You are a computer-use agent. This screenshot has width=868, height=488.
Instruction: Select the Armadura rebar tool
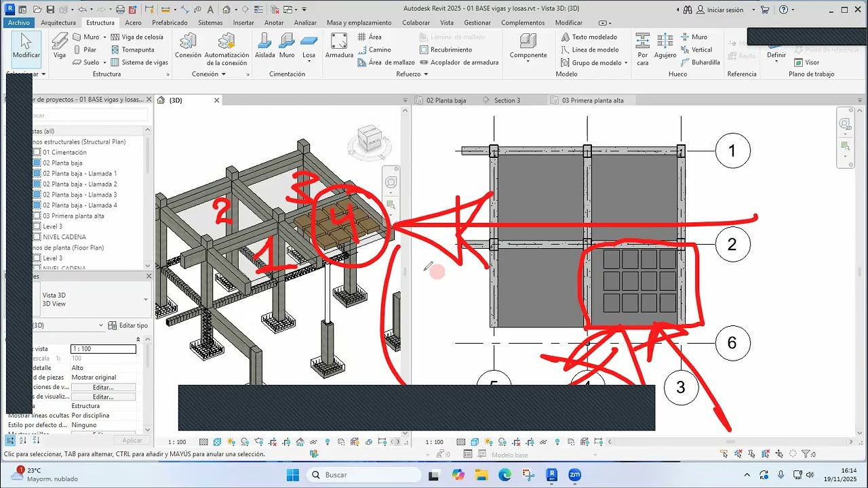(x=339, y=46)
